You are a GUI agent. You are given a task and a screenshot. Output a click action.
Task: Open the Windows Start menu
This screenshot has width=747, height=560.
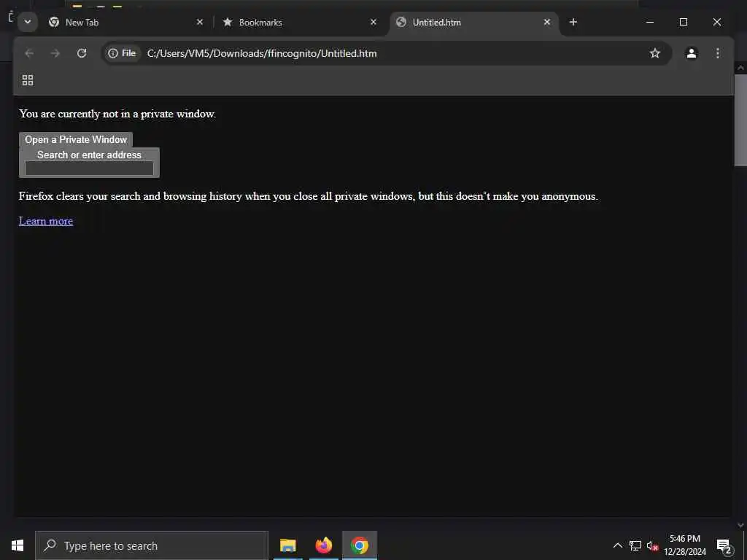pyautogui.click(x=18, y=545)
